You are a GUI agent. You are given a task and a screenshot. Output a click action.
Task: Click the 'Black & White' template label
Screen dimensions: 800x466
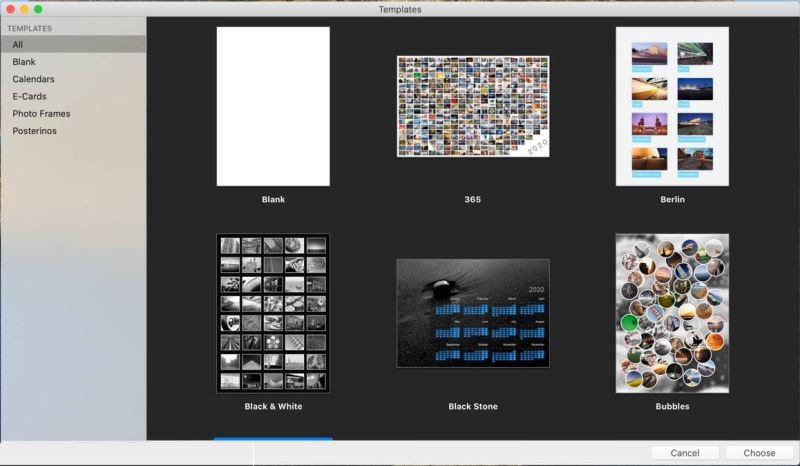273,406
